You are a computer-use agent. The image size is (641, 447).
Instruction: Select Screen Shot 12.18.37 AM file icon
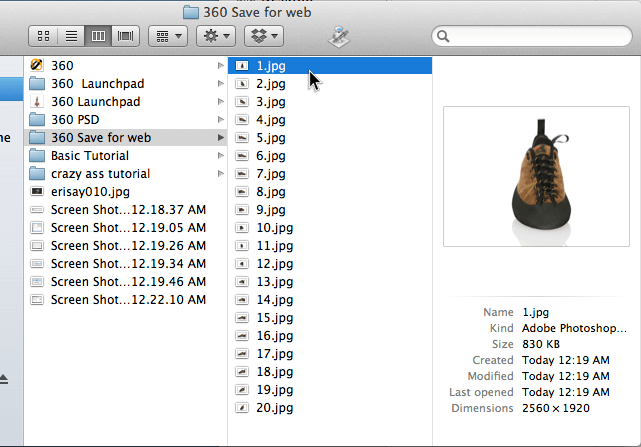click(x=37, y=210)
